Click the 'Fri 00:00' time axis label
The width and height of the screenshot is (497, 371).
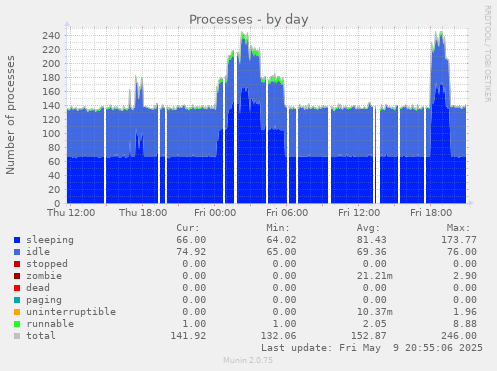[x=215, y=213]
